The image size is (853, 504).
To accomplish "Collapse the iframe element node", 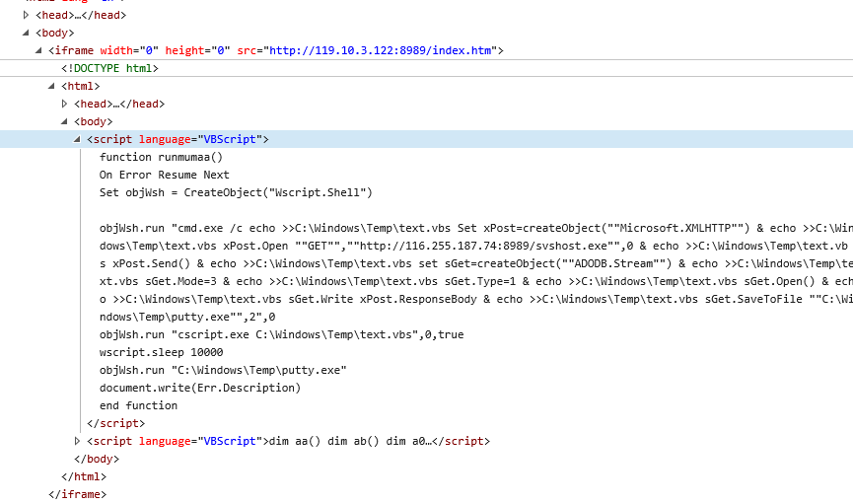I will (38, 50).
